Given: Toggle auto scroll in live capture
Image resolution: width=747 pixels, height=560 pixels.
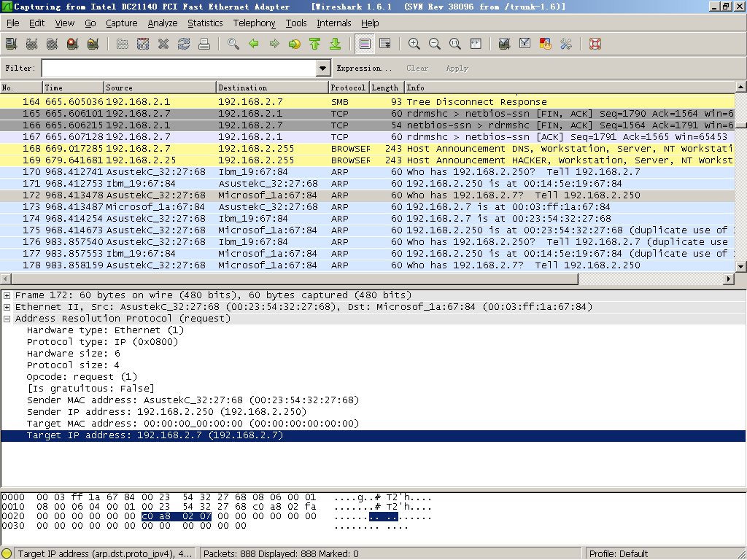Looking at the screenshot, I should click(385, 44).
